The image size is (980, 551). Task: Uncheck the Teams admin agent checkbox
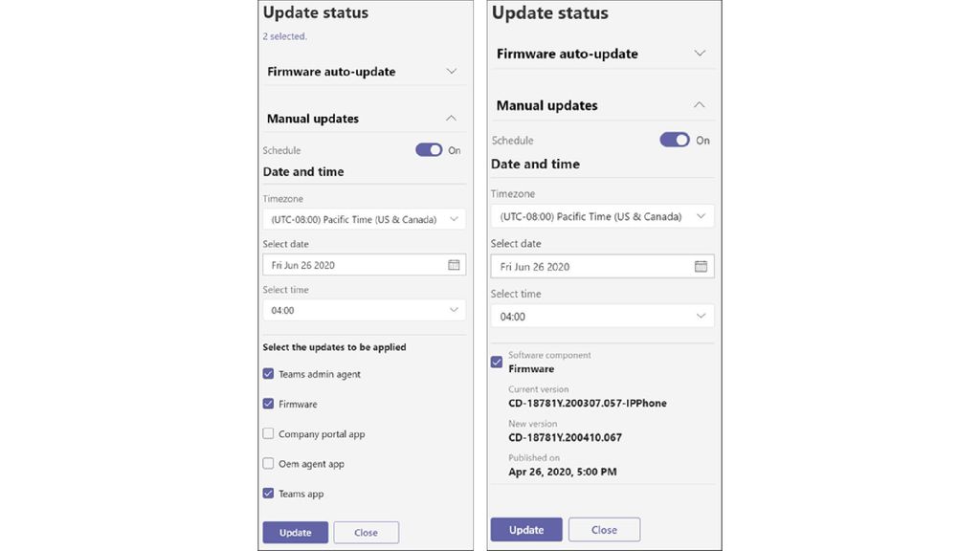tap(268, 373)
